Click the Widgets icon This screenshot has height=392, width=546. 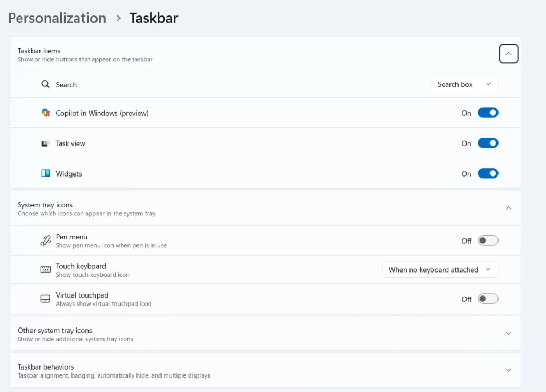point(45,173)
